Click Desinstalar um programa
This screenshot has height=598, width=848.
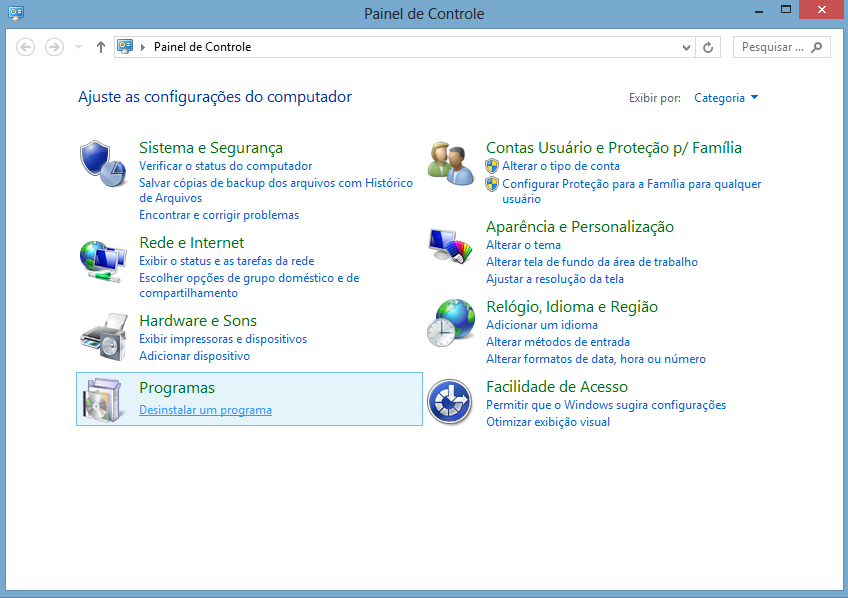(x=206, y=410)
